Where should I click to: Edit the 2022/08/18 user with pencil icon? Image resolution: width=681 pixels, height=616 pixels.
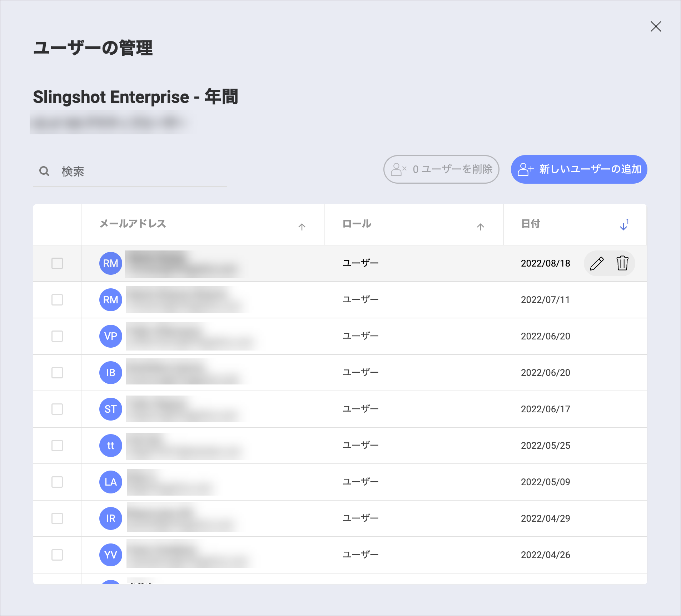[x=597, y=263]
